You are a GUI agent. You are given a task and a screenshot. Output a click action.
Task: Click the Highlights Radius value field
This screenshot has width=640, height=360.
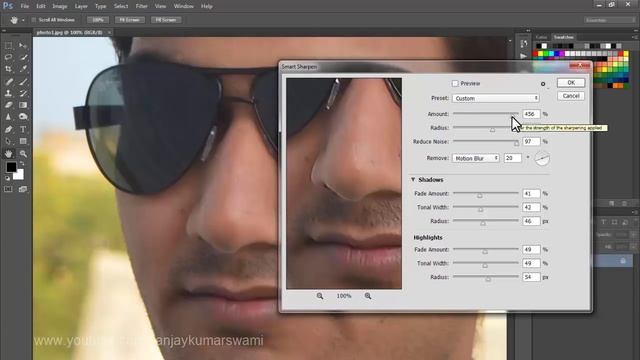click(531, 277)
